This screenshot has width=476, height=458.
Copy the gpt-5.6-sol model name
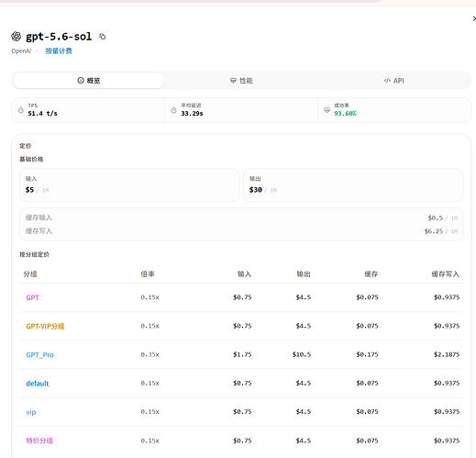[103, 37]
